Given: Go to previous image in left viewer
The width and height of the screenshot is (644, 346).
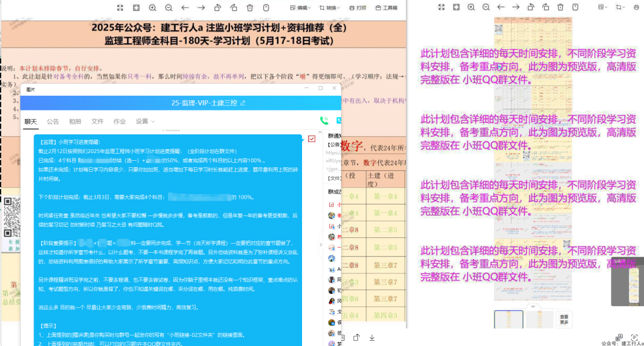Looking at the screenshot, I should pos(185,8).
